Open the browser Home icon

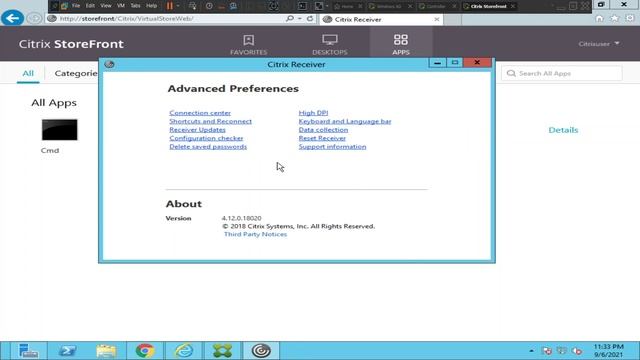point(599,18)
